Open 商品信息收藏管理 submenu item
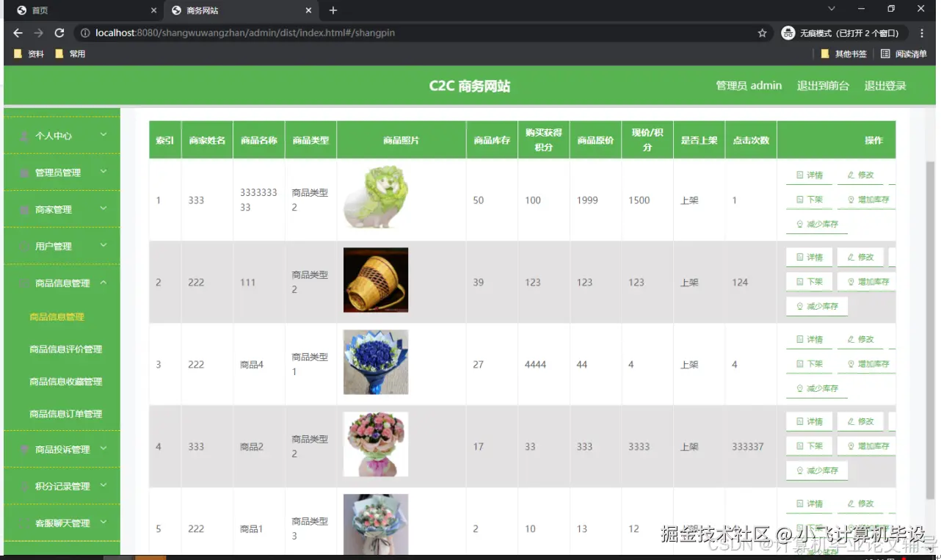This screenshot has height=560, width=941. [x=66, y=382]
